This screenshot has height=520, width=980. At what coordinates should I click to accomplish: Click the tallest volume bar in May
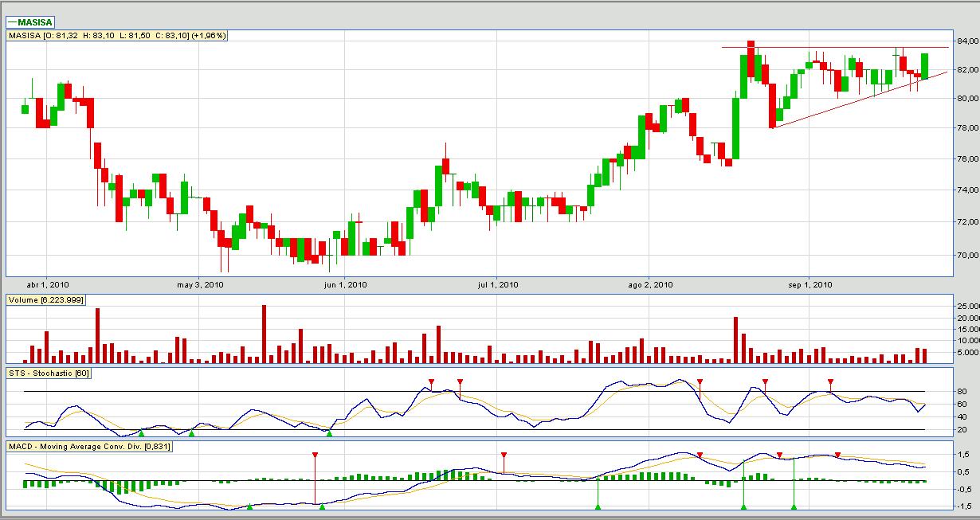coord(262,334)
